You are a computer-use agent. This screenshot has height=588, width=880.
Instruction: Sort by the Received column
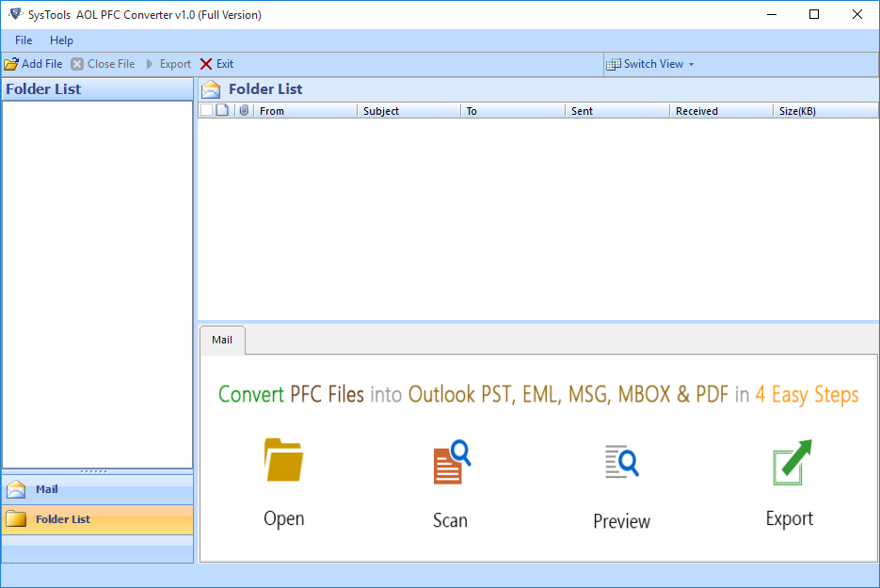pyautogui.click(x=721, y=111)
